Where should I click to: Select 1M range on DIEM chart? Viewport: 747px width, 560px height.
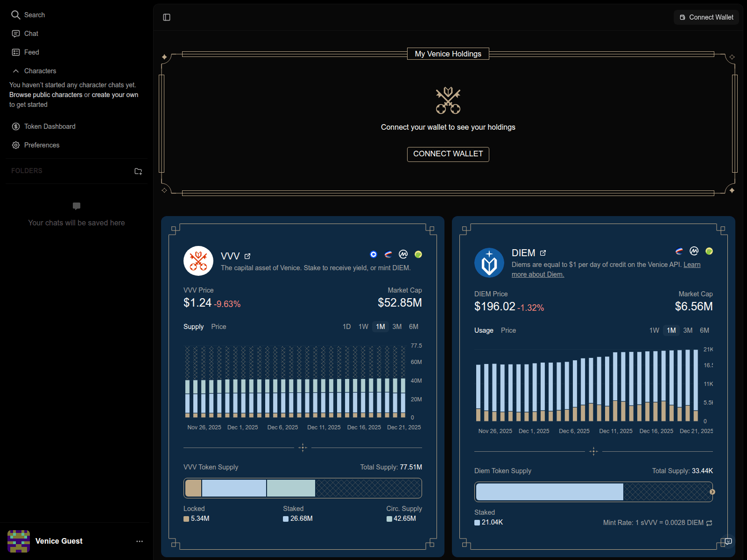[671, 330]
